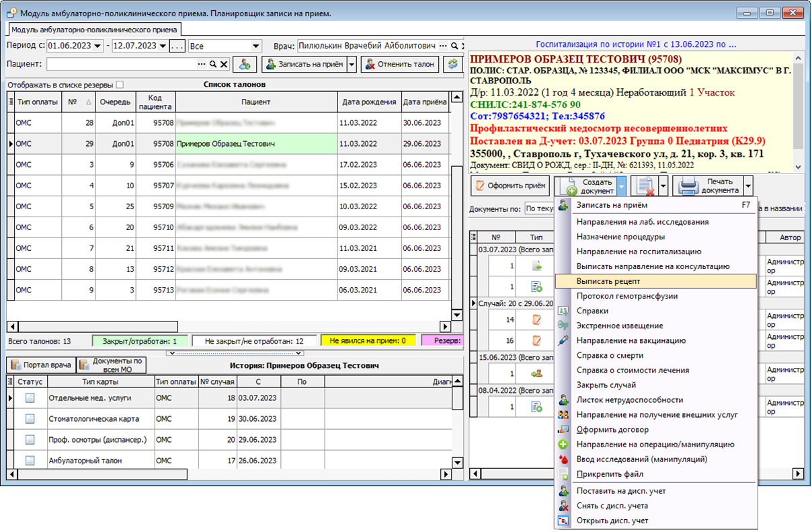Click yellow Не явился на прием legend

(368, 341)
